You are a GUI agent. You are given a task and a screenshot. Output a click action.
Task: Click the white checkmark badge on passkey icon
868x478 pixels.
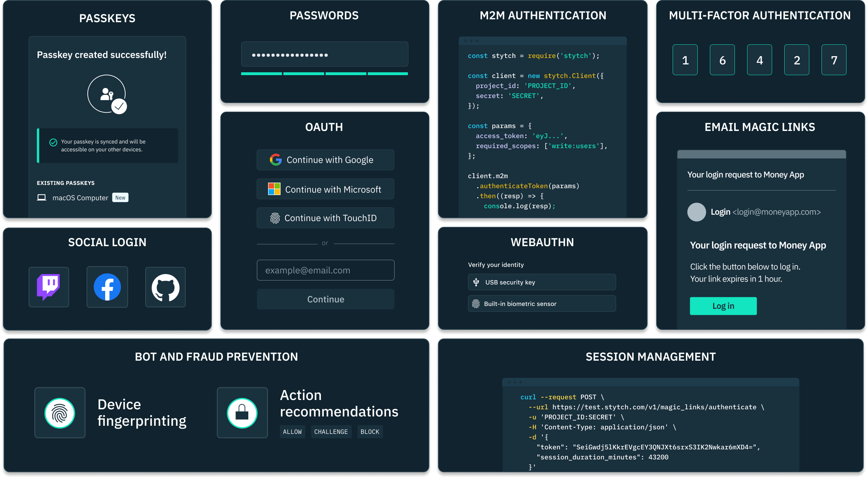[119, 106]
